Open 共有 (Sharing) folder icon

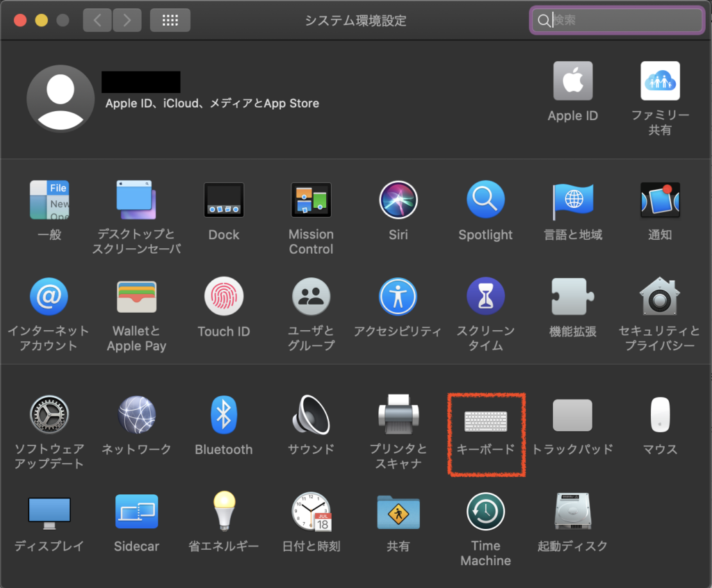pyautogui.click(x=398, y=512)
